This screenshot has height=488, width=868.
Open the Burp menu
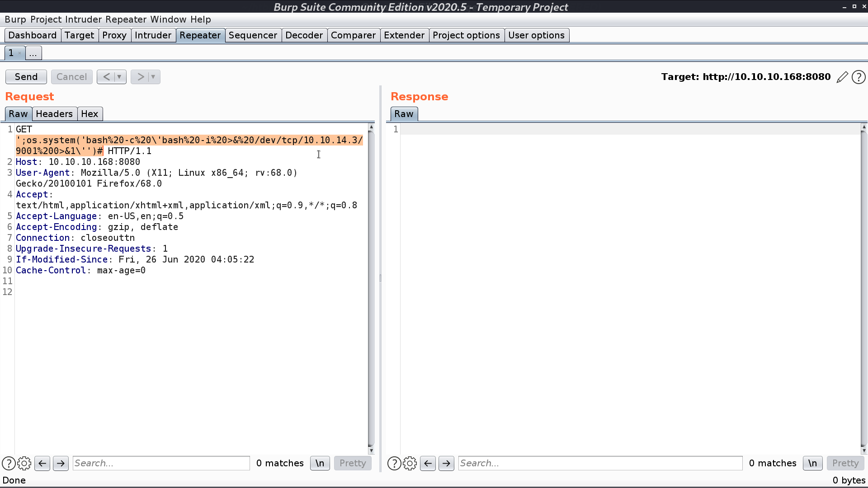pyautogui.click(x=15, y=19)
